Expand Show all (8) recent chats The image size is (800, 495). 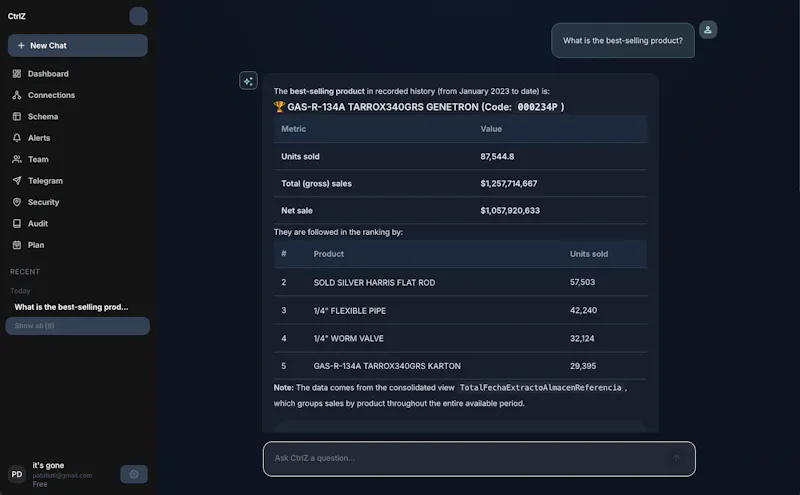[x=78, y=326]
